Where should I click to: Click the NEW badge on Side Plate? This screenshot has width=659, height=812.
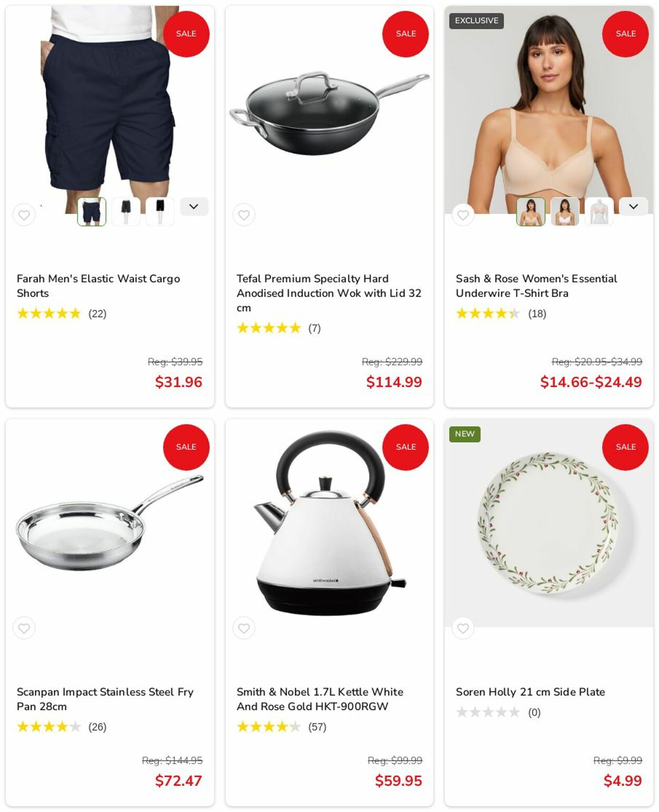pyautogui.click(x=464, y=434)
